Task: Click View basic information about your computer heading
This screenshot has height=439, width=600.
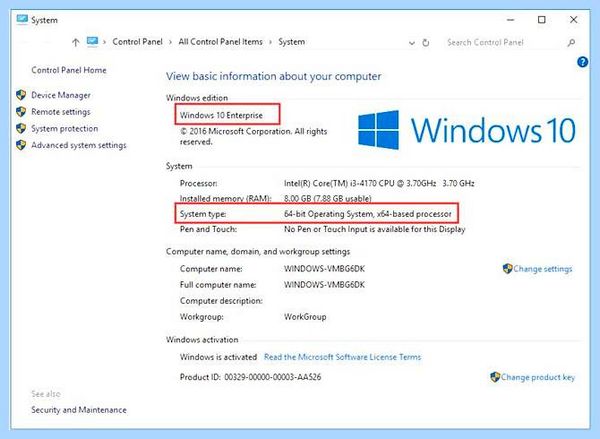Action: [x=274, y=76]
